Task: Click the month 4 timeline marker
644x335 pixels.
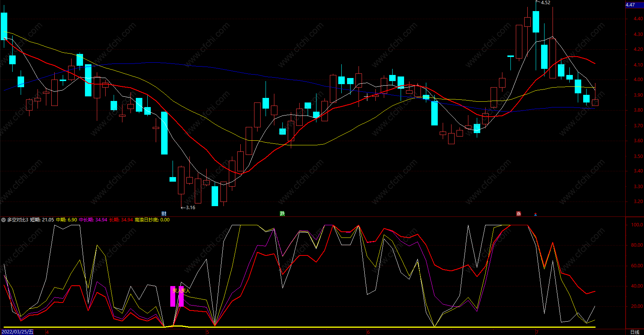Action: pos(47,332)
